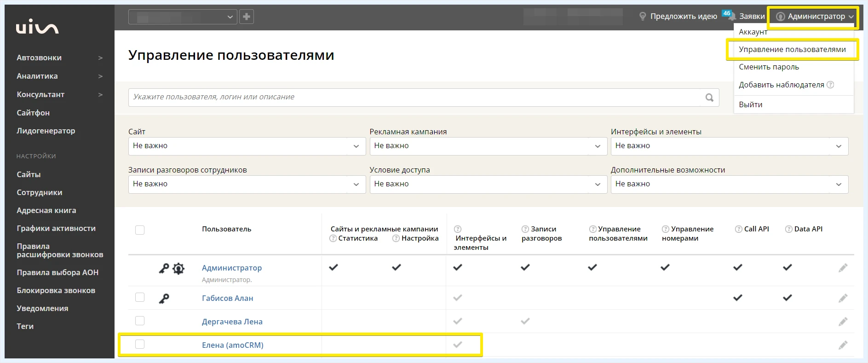
Task: Click the gear-person icon in the Администратор row
Action: (x=178, y=268)
